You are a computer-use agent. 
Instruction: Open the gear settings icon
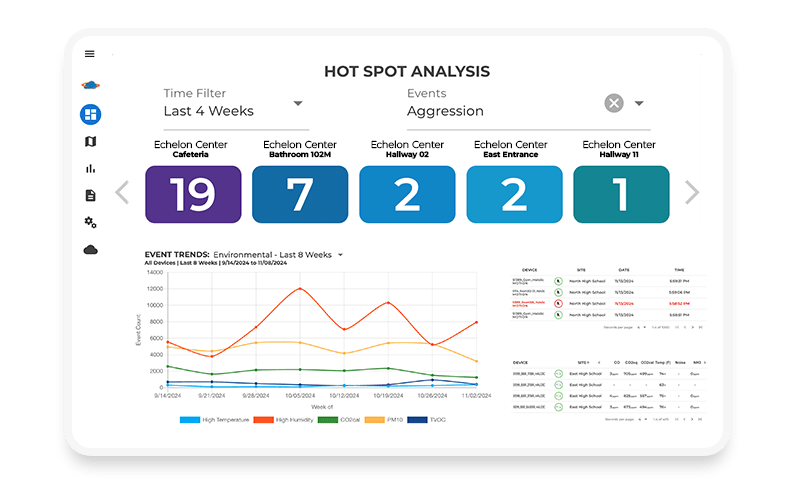tap(90, 222)
